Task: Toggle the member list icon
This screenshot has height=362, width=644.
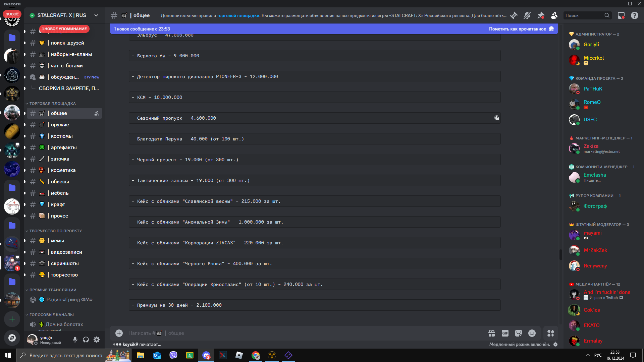Action: tap(554, 15)
